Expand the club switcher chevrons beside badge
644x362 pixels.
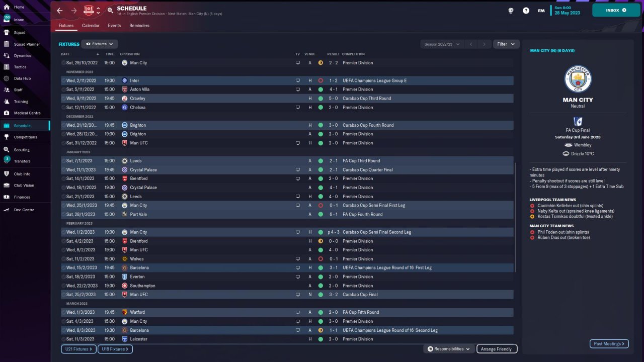(98, 10)
